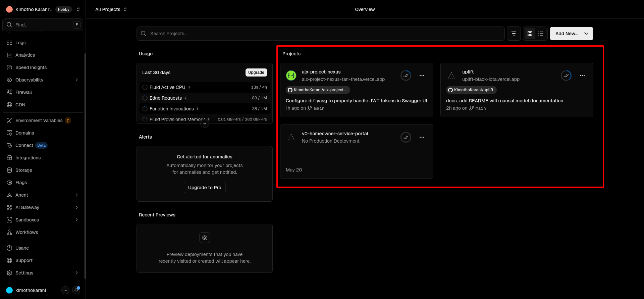Click the kimothokarani user avatar
Image resolution: width=644 pixels, height=299 pixels.
tap(9, 290)
